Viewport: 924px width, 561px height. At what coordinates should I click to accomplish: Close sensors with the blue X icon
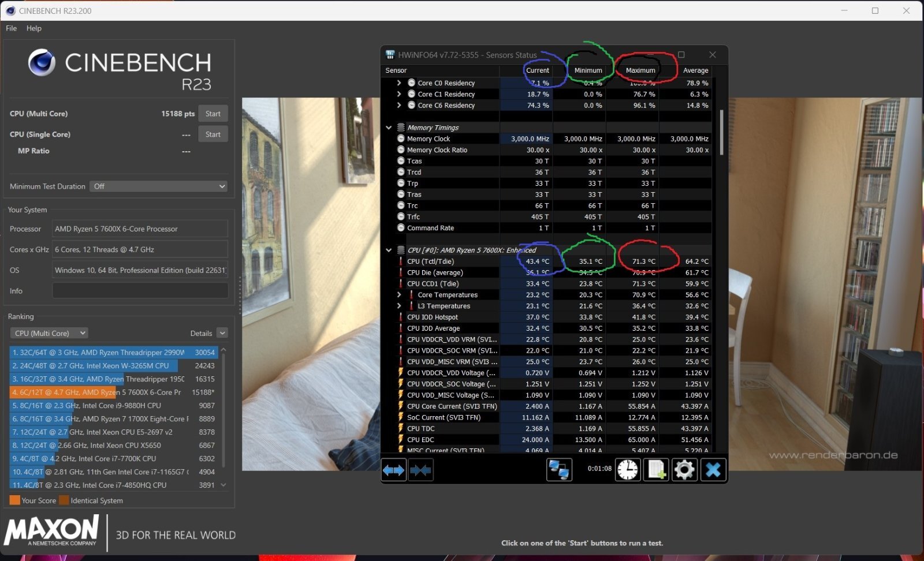coord(713,470)
